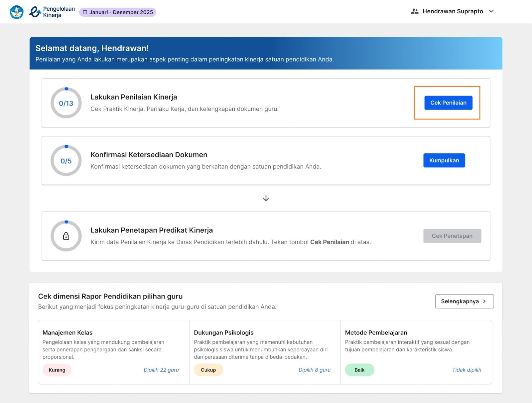Image resolution: width=532 pixels, height=403 pixels.
Task: Click the calendar icon in period badge
Action: point(85,12)
